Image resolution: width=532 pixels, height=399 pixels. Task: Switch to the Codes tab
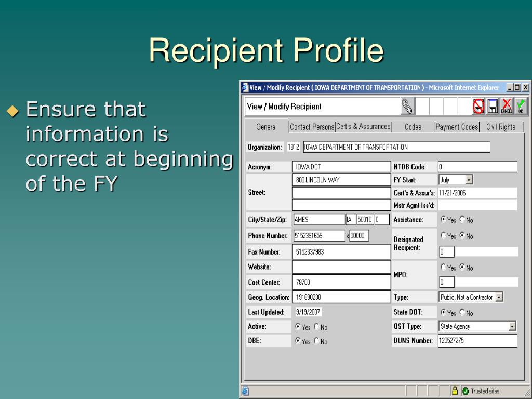tap(413, 127)
